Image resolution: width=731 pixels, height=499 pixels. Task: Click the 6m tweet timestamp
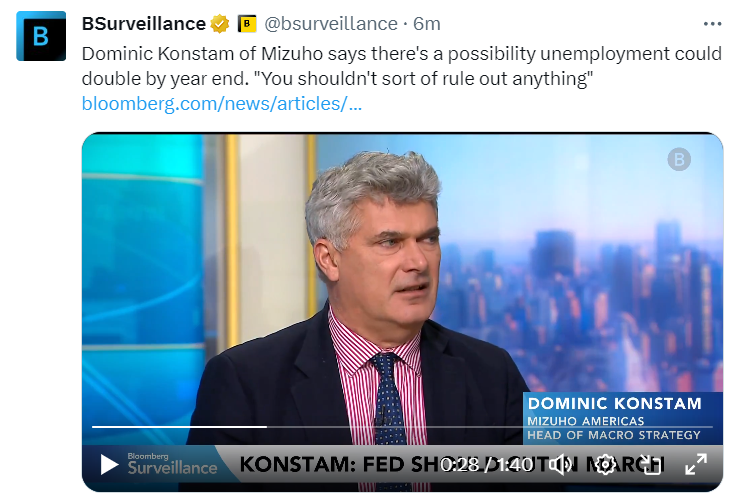coord(427,23)
